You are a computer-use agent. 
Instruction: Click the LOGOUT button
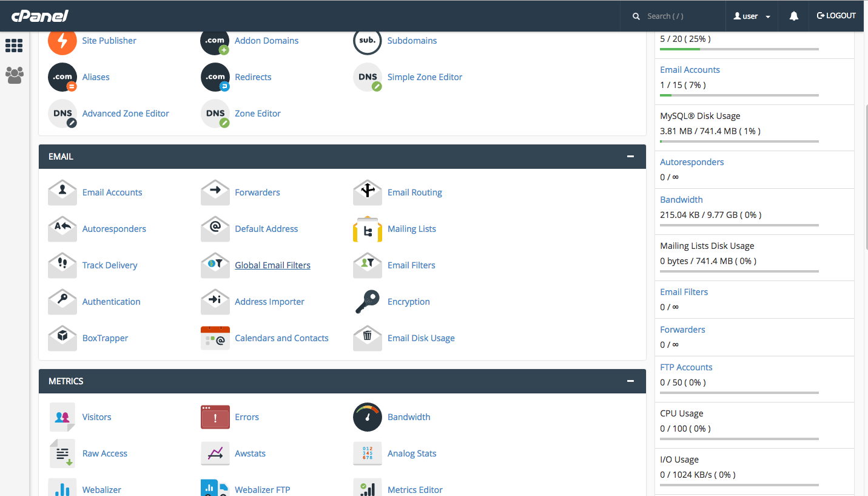click(836, 16)
